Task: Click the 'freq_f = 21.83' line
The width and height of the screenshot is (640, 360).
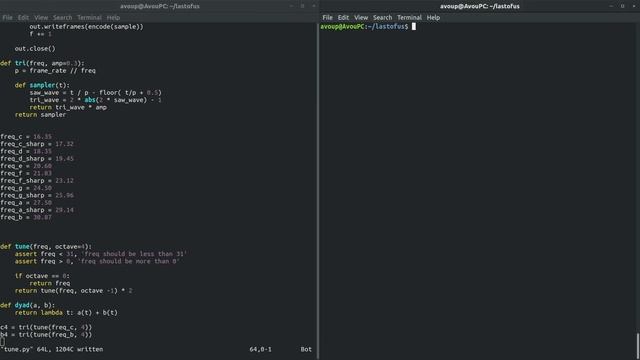Action: pos(26,173)
